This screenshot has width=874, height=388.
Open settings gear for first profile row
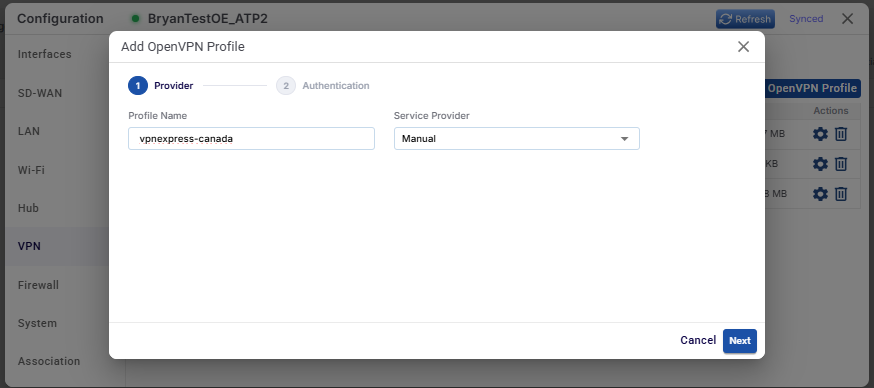(820, 134)
